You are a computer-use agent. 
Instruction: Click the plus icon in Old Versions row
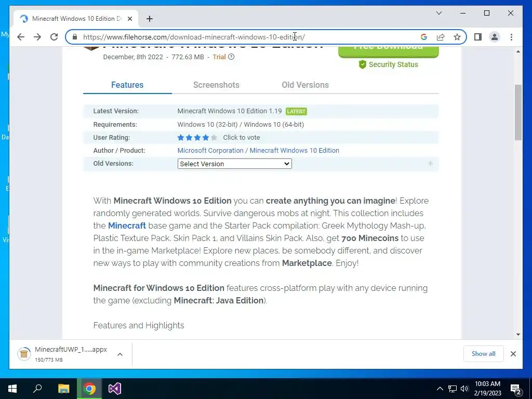pyautogui.click(x=430, y=164)
